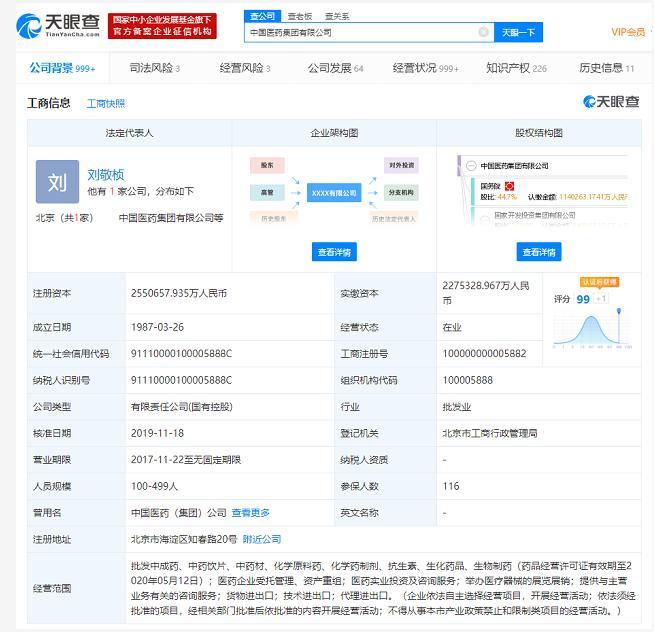Open the 公司发展 tab
This screenshot has height=632, width=654.
point(335,68)
